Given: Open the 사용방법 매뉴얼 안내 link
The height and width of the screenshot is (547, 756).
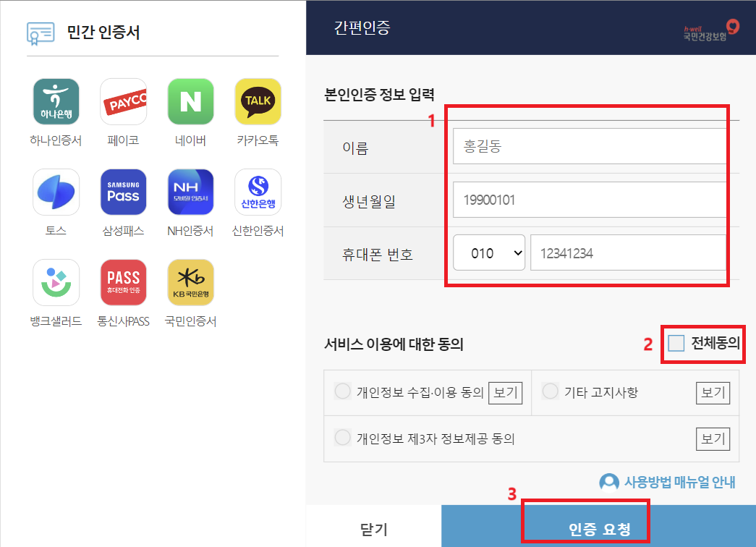Looking at the screenshot, I should [680, 482].
